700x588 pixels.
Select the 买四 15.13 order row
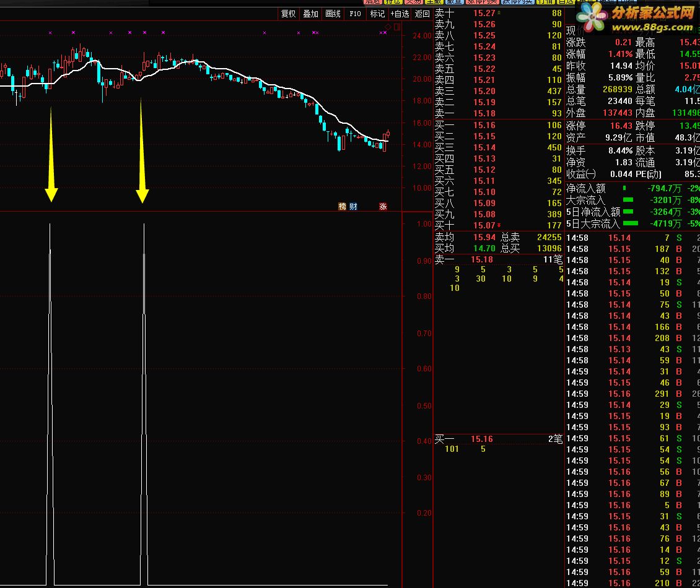point(498,159)
